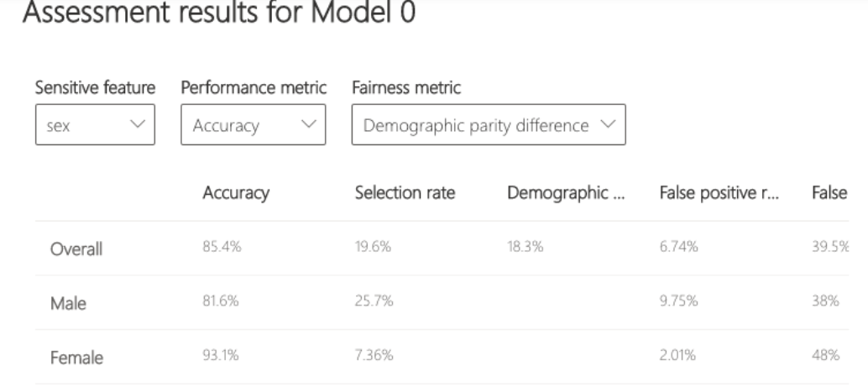Click the Selection rate column header
868x392 pixels.
tap(405, 194)
